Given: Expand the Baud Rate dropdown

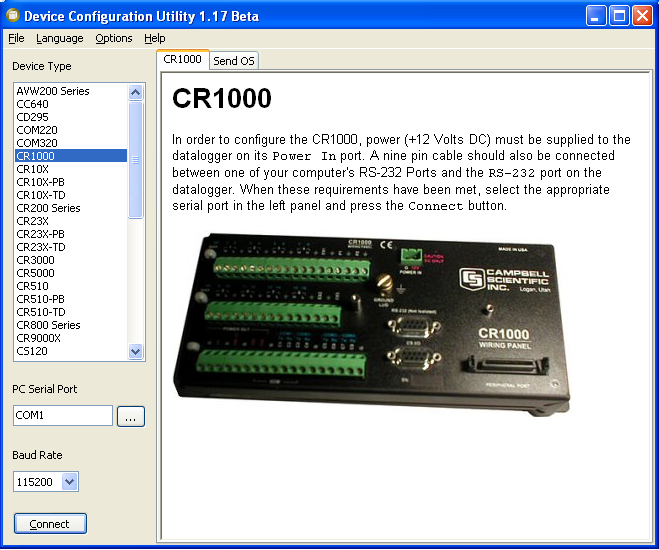Looking at the screenshot, I should click(x=69, y=482).
